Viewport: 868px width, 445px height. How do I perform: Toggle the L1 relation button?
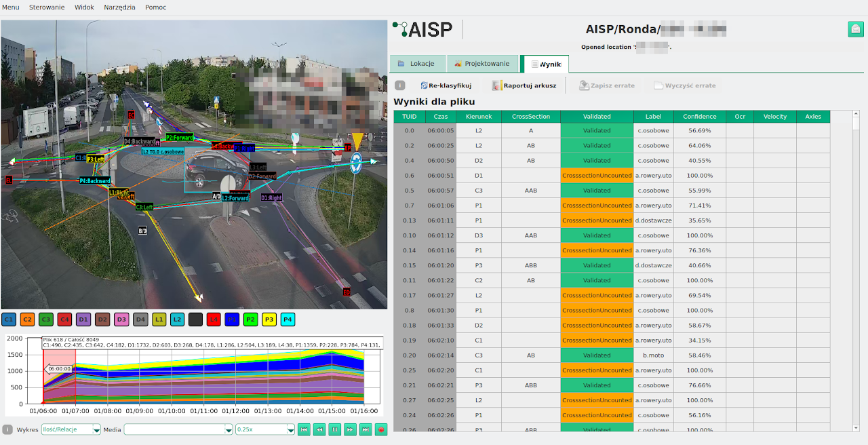point(158,319)
